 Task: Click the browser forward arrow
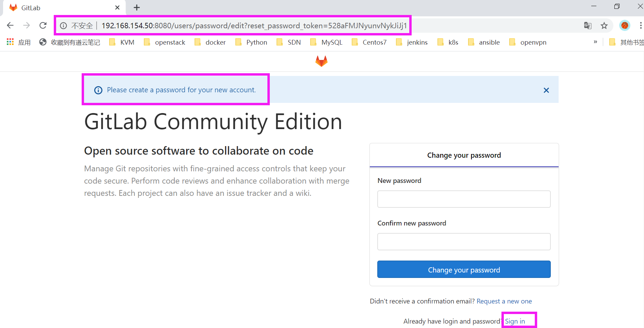click(27, 25)
